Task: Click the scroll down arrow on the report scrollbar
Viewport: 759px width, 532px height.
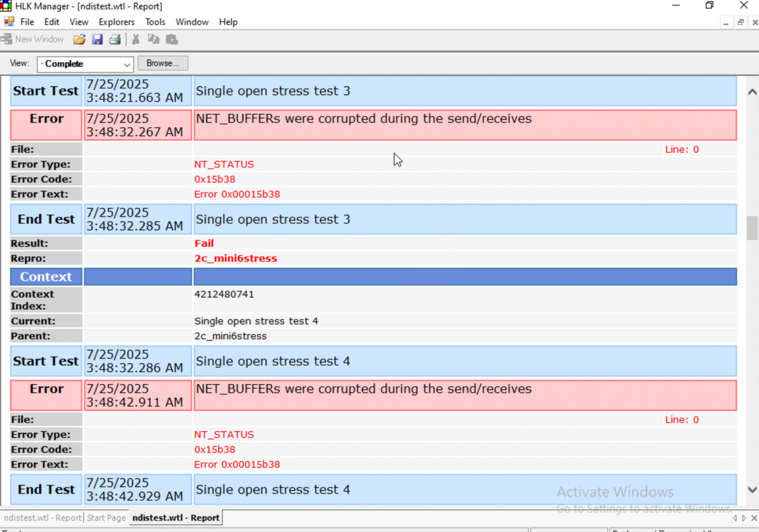Action: tap(752, 490)
